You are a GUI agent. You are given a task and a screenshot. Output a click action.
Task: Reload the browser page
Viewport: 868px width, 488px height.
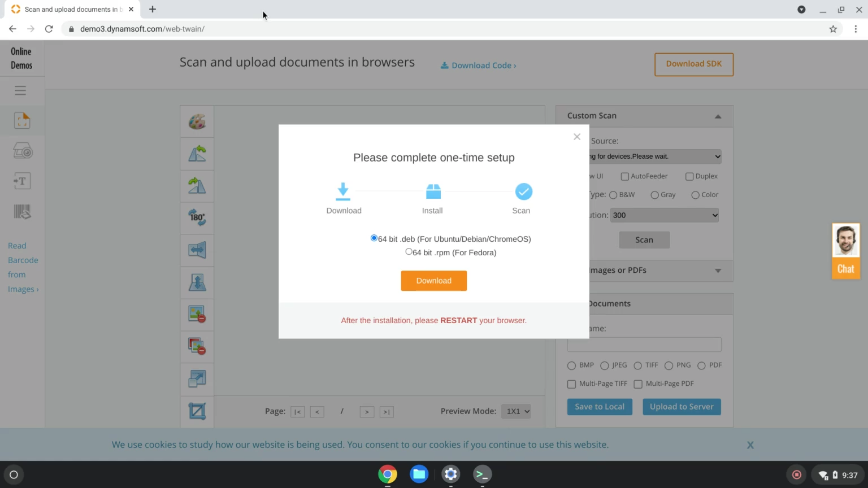click(49, 29)
